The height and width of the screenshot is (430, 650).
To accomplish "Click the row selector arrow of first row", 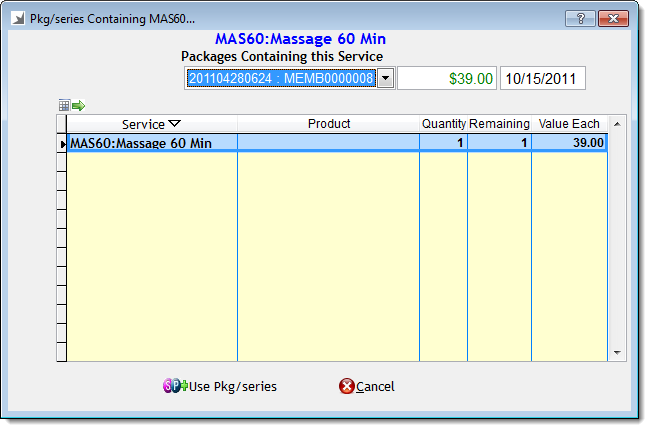I will [63, 143].
